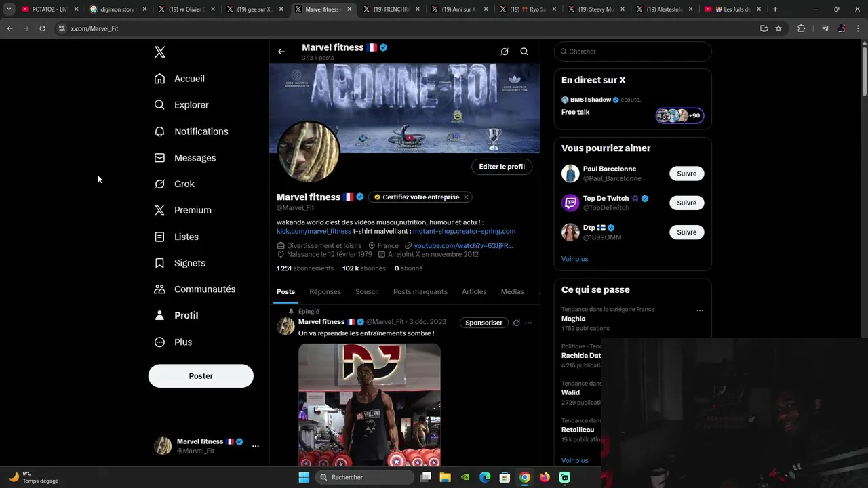Open Microsoft Edge from taskbar
Image resolution: width=868 pixels, height=488 pixels.
coord(485,477)
